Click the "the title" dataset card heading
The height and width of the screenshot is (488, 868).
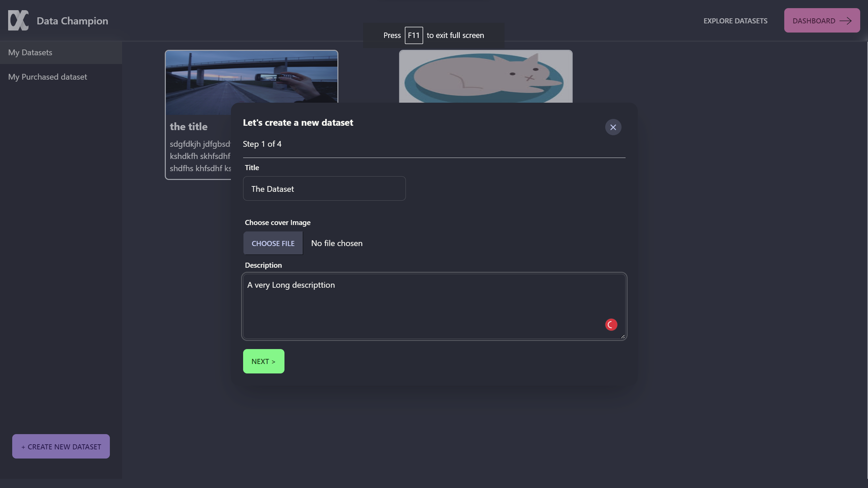coord(189,126)
